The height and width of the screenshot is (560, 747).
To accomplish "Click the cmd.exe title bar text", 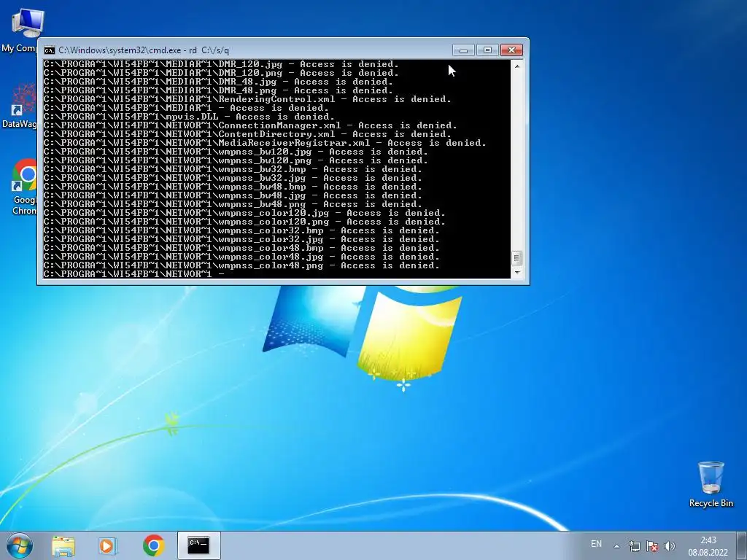I will click(x=144, y=50).
